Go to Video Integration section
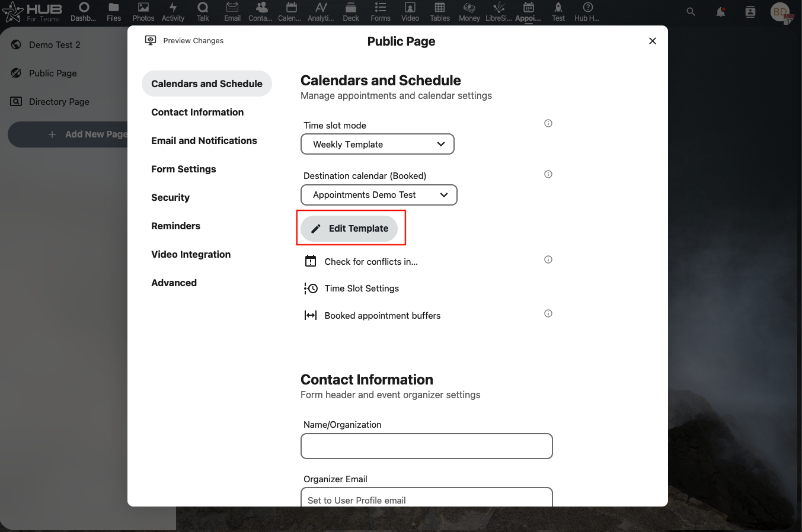This screenshot has width=802, height=532. [x=191, y=254]
